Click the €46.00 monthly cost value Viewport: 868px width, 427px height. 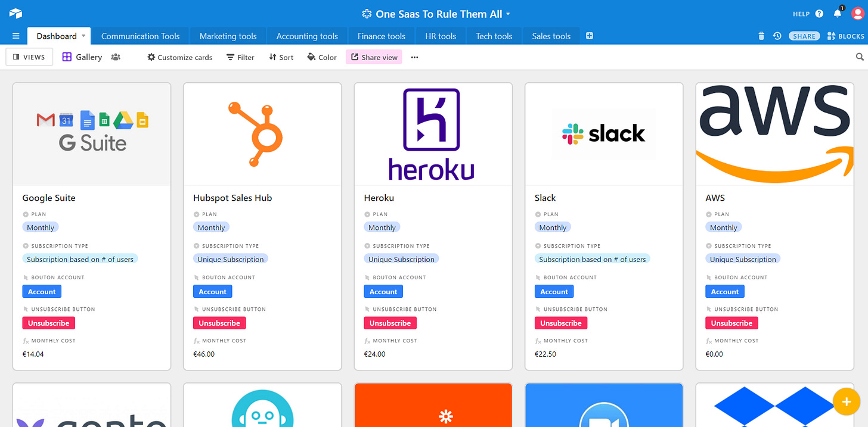click(x=204, y=354)
